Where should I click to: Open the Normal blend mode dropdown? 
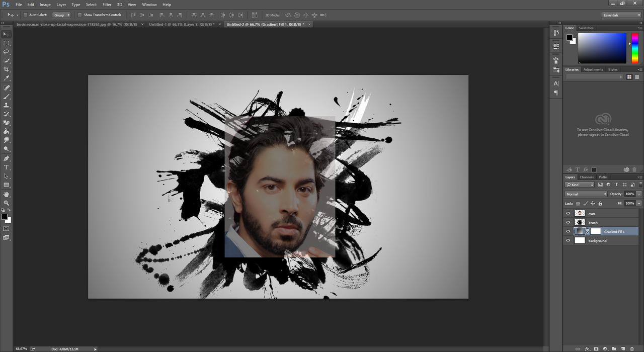(x=586, y=194)
